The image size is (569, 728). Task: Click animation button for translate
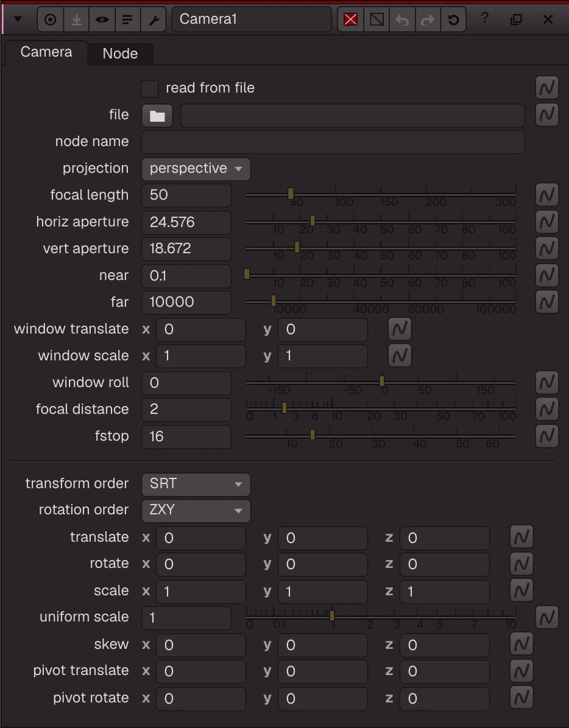tap(521, 537)
